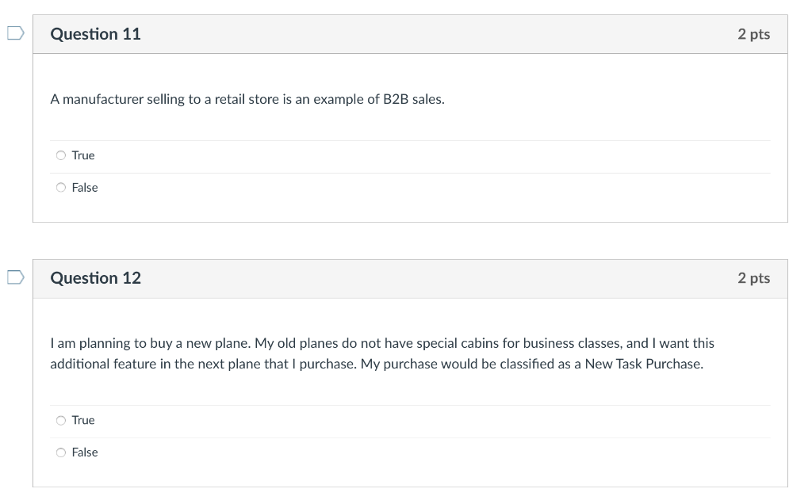Click the Question 12 title text

tap(95, 278)
